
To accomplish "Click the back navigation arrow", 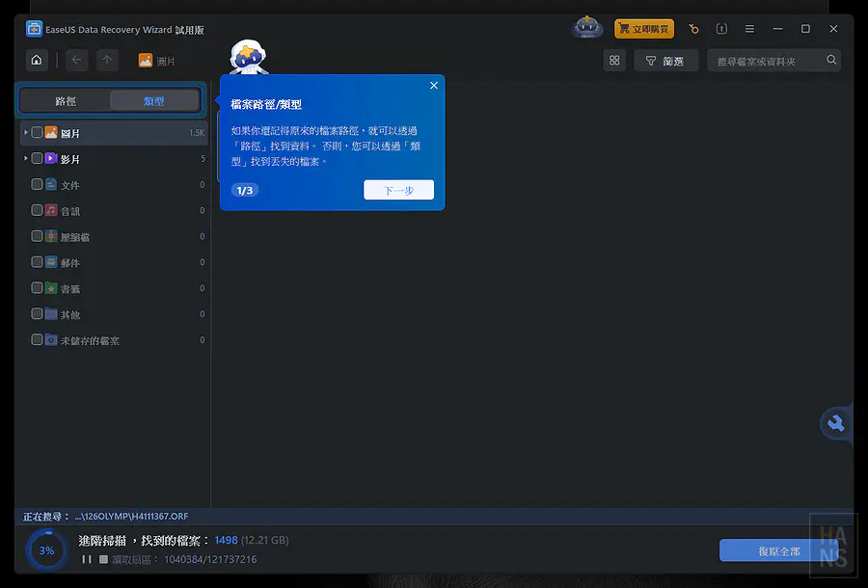I will (x=76, y=60).
